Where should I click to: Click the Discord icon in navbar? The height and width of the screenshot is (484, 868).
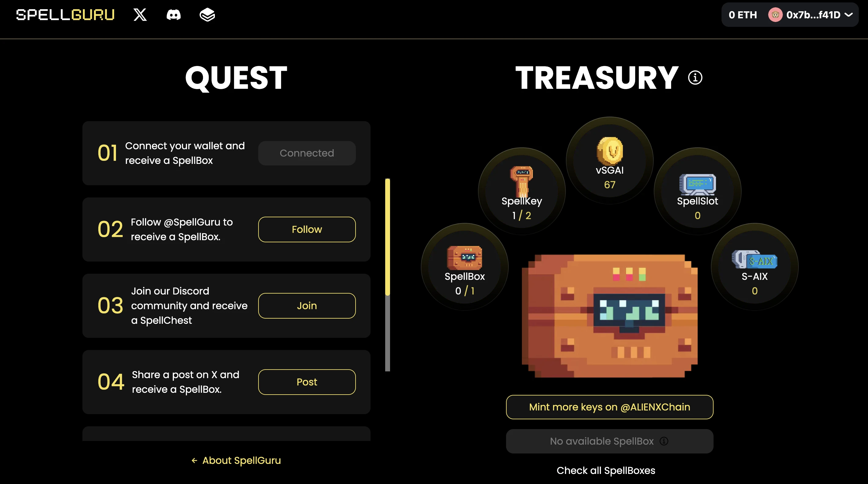click(173, 14)
